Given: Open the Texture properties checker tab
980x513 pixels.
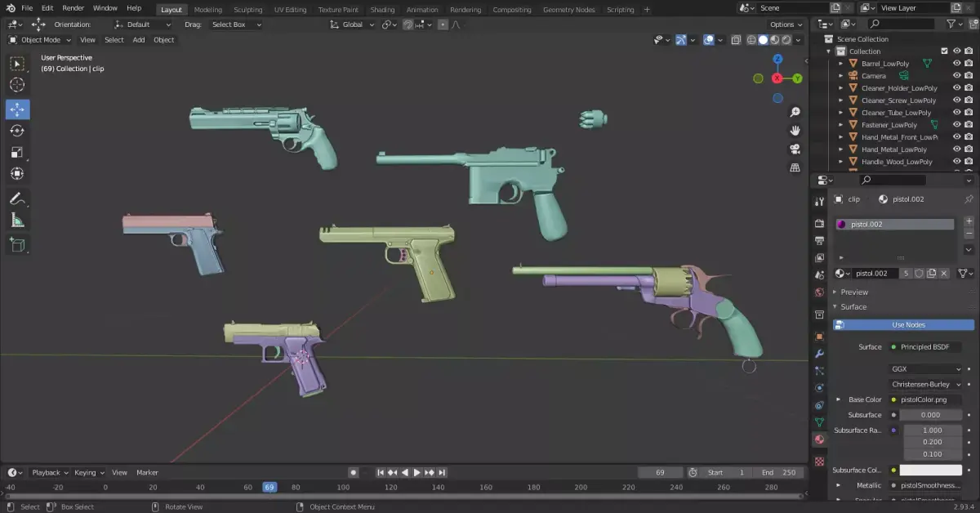Looking at the screenshot, I should 819,462.
